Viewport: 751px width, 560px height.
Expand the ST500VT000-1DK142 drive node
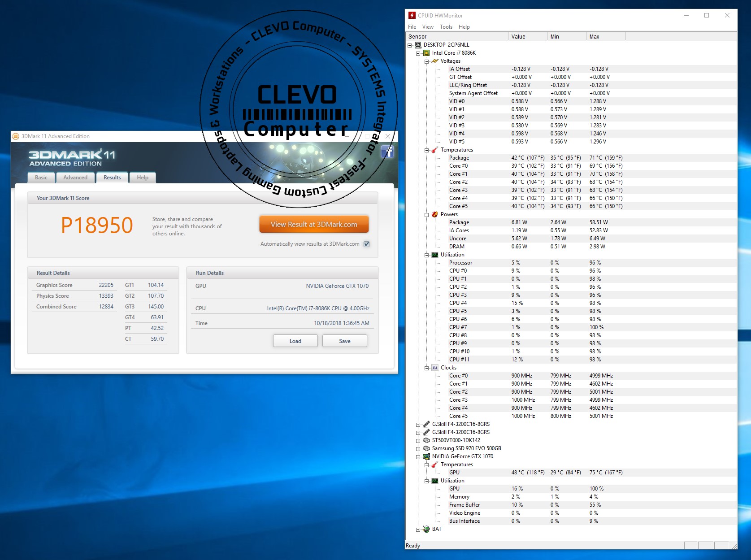coord(418,441)
